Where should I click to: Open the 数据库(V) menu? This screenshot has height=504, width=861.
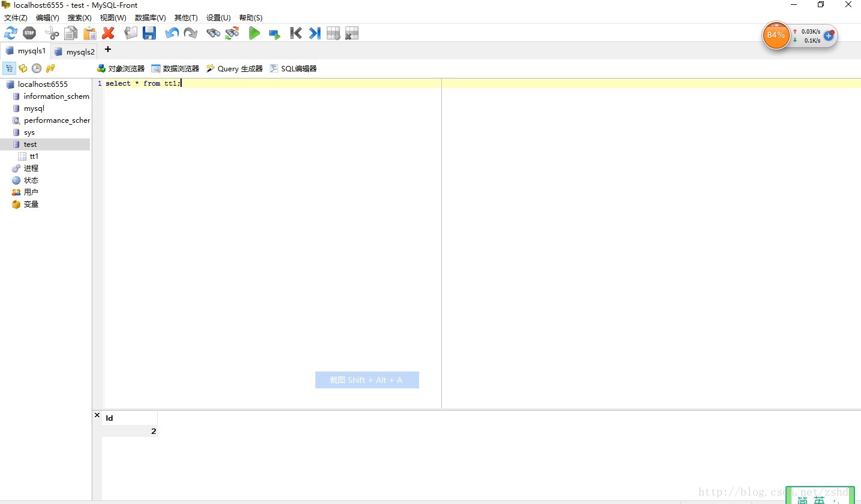click(x=150, y=18)
